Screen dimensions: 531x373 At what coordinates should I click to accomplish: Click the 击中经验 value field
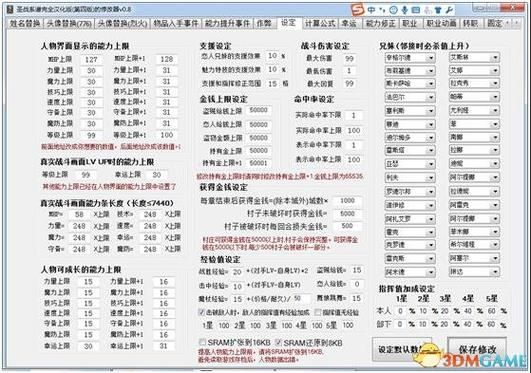[x=237, y=286]
